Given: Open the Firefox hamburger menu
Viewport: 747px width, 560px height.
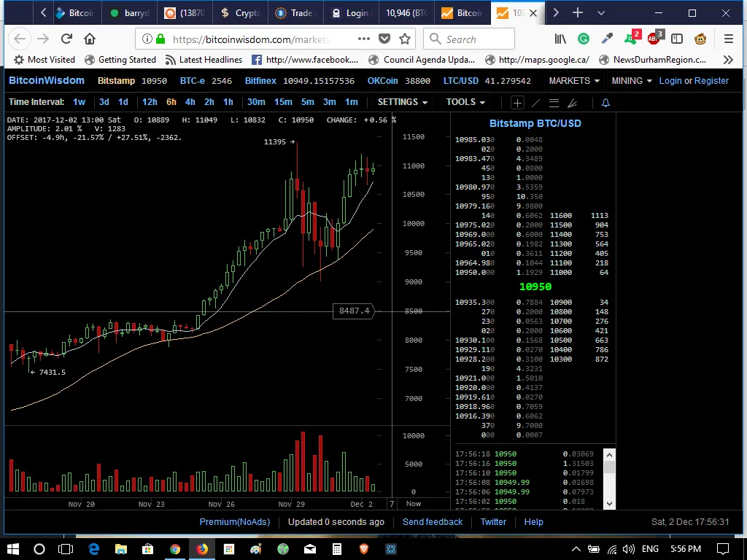Looking at the screenshot, I should coord(729,39).
